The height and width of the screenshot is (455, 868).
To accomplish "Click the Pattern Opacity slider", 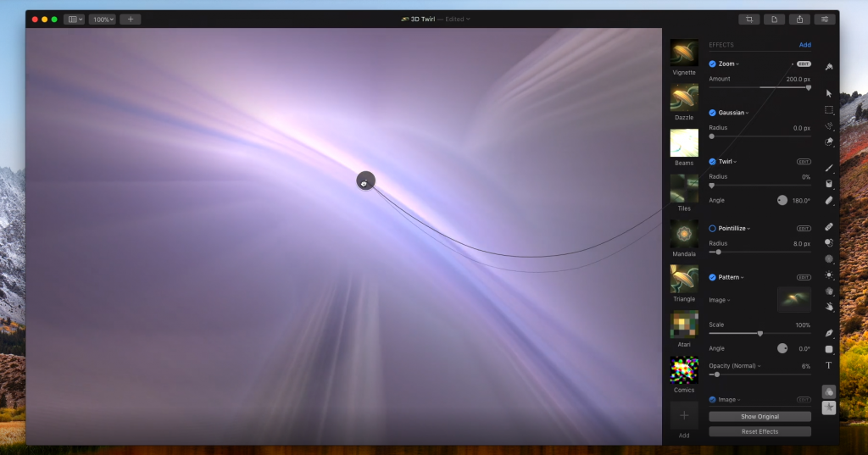I will coord(759,375).
